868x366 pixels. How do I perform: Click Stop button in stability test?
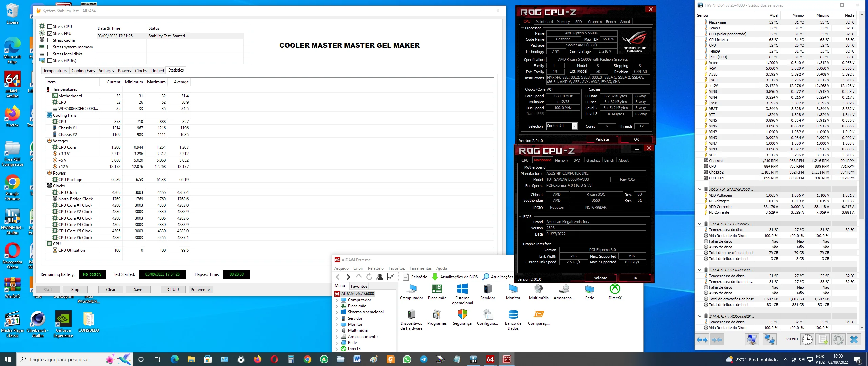pos(75,290)
